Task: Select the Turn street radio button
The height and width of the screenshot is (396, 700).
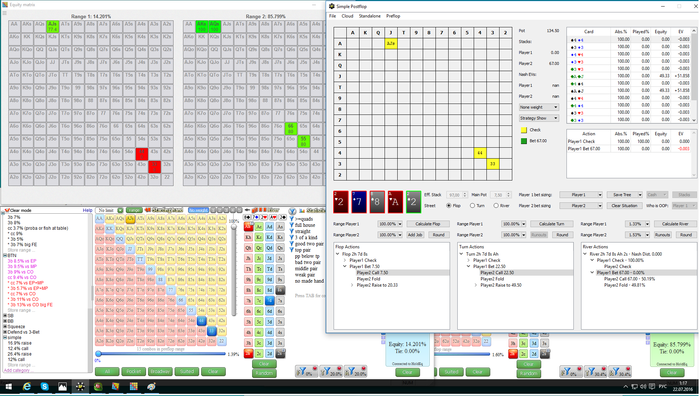Action: click(x=472, y=206)
